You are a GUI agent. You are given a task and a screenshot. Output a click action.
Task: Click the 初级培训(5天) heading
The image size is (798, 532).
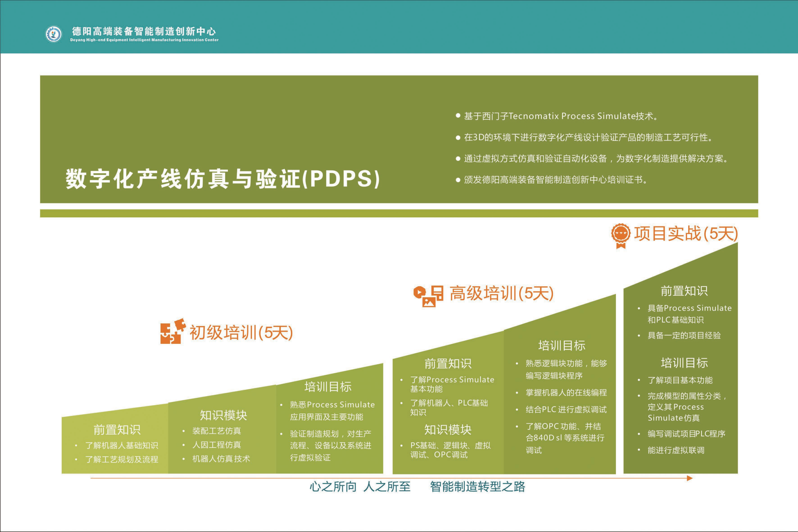[241, 332]
